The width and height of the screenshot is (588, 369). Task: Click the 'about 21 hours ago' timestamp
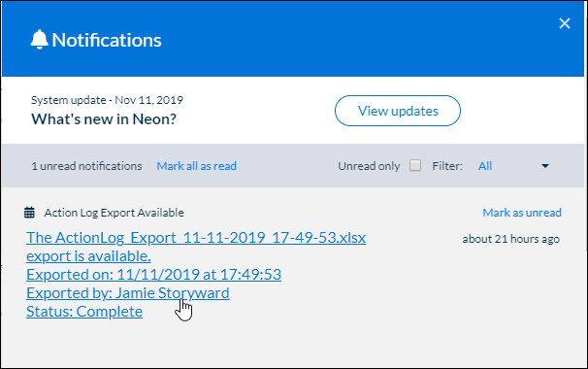tap(510, 239)
